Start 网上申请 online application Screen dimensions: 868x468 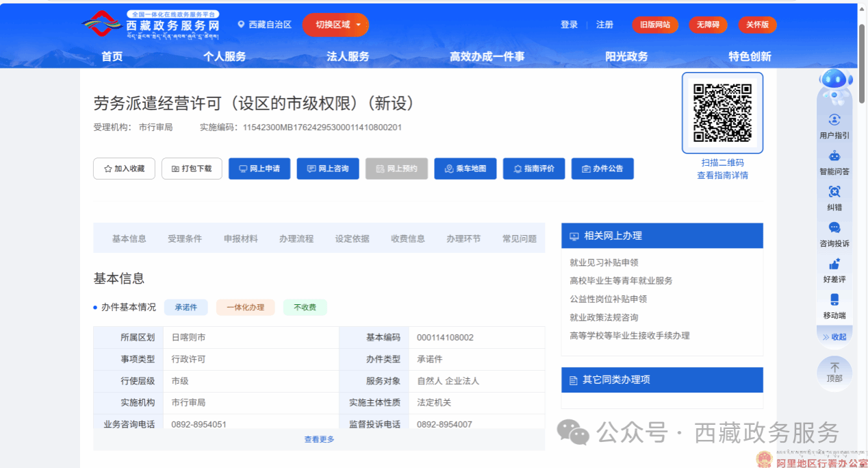tap(259, 169)
